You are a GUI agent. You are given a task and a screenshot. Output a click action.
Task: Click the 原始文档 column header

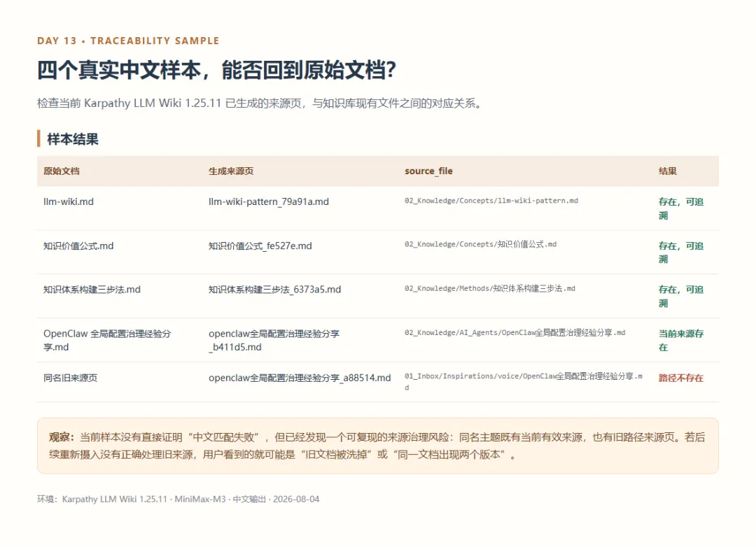point(61,171)
